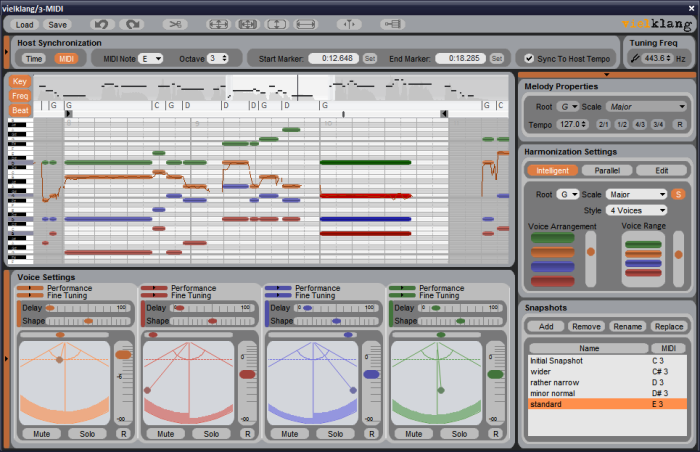The image size is (700, 452).
Task: Click the horizontal zoom double-arrow icon
Action: tap(306, 24)
